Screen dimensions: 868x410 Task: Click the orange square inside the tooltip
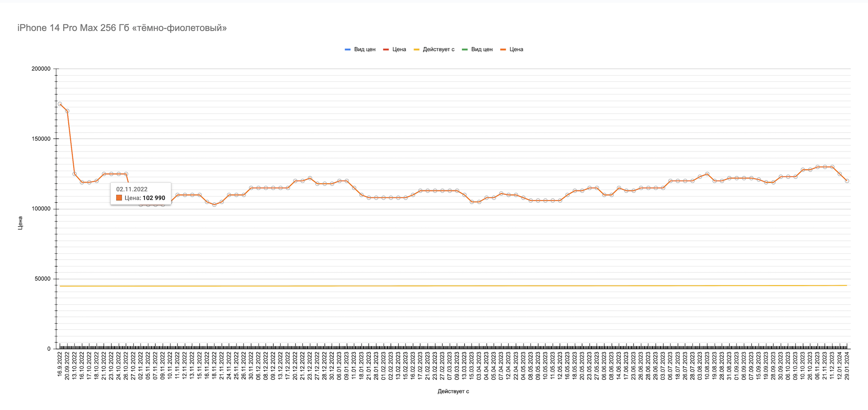(x=119, y=198)
